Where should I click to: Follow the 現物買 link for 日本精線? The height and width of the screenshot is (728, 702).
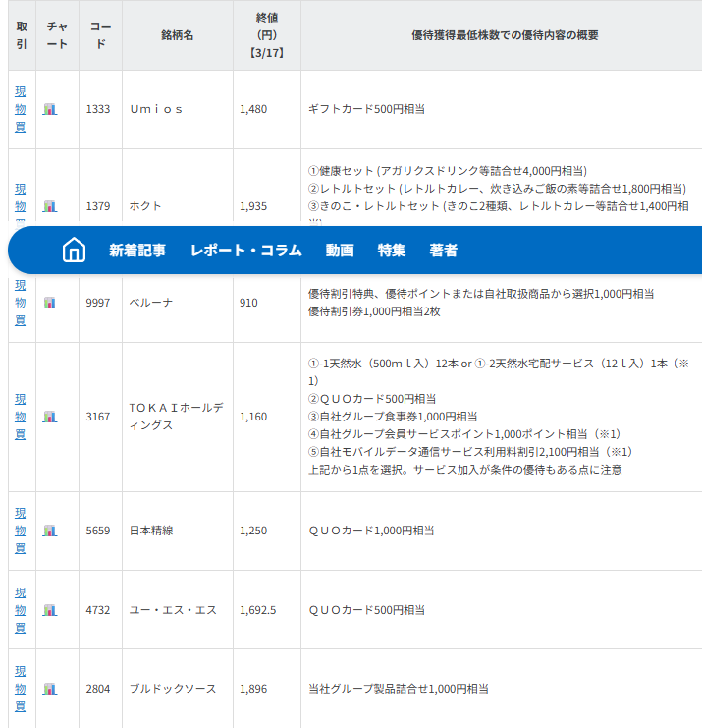[21, 531]
